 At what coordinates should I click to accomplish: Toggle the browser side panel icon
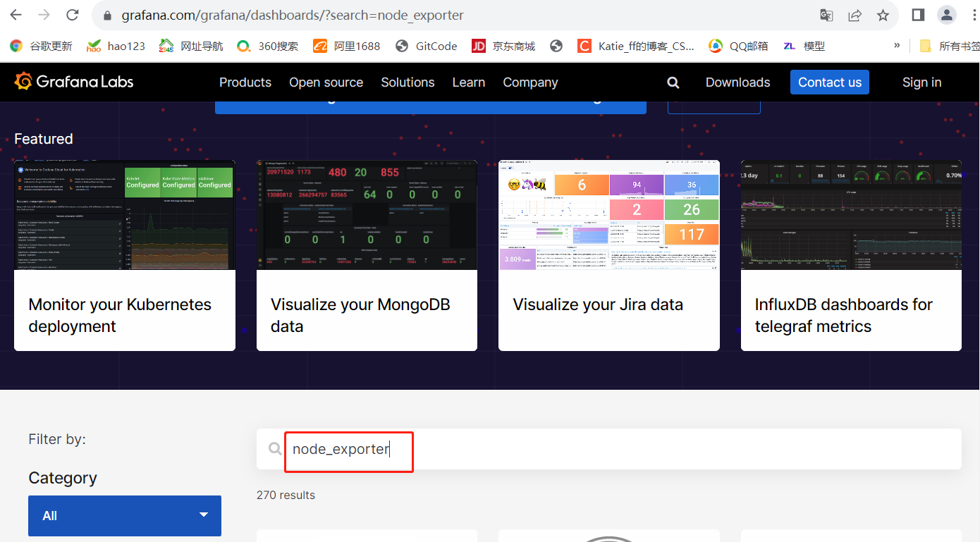tap(918, 15)
